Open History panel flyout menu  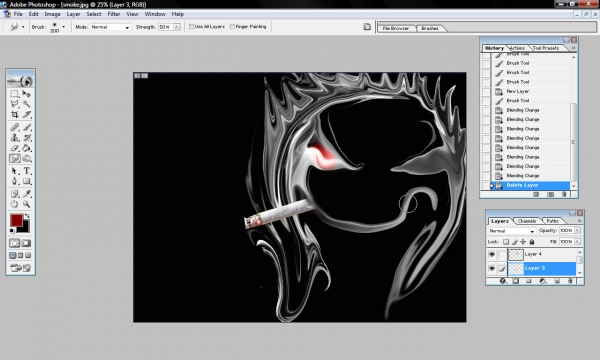point(573,48)
